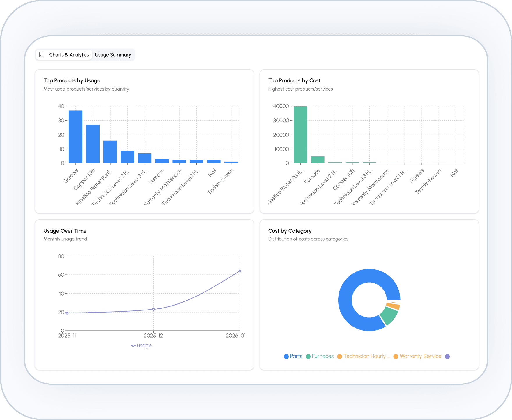Click the Techie-heizen label under the usage chart
The image size is (512, 420).
pyautogui.click(x=221, y=181)
